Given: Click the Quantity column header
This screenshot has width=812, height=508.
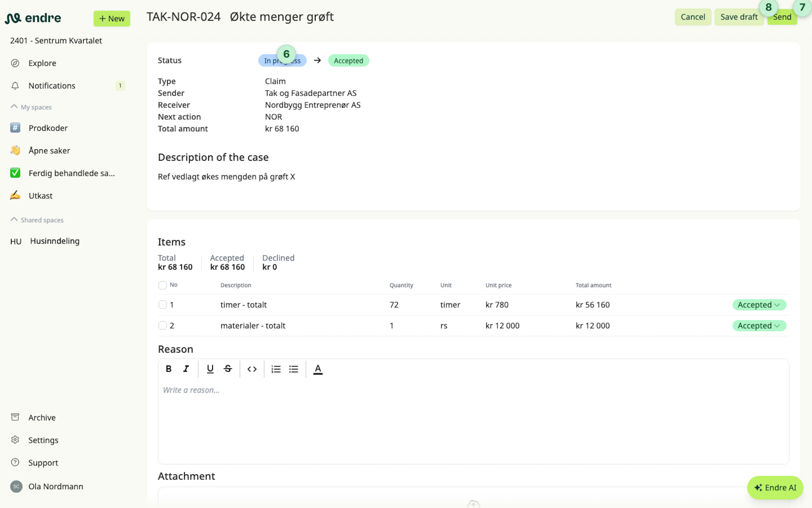Looking at the screenshot, I should [x=401, y=285].
